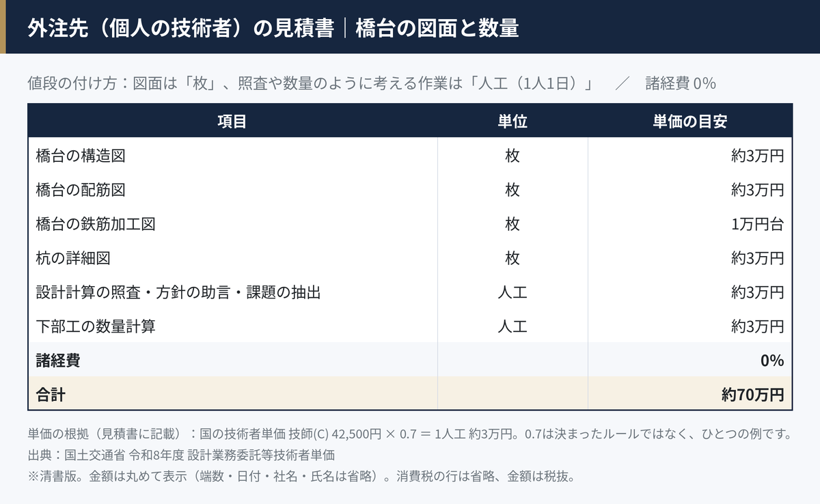Screen dimensions: 820x504
Task: Click the 単価の目安 column header
Action: pos(689,122)
